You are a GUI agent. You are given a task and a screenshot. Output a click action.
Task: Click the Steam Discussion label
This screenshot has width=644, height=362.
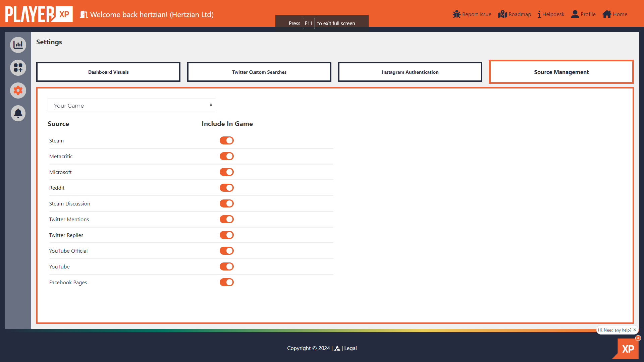point(69,204)
